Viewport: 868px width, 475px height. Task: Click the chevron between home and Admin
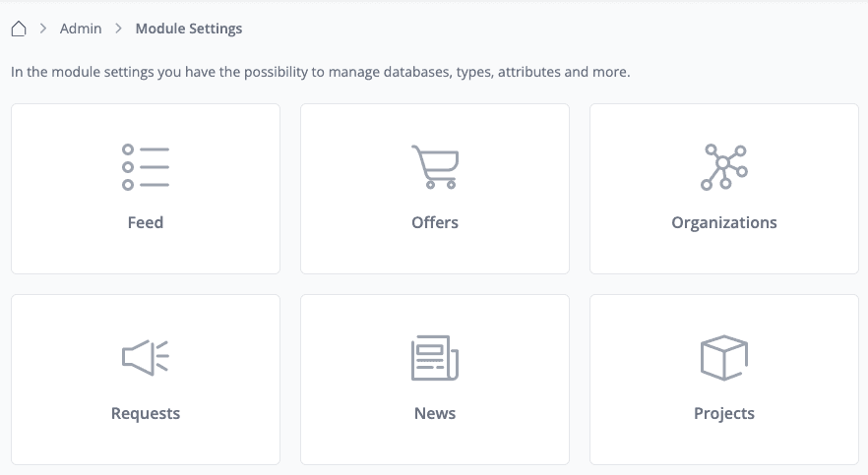coord(43,29)
